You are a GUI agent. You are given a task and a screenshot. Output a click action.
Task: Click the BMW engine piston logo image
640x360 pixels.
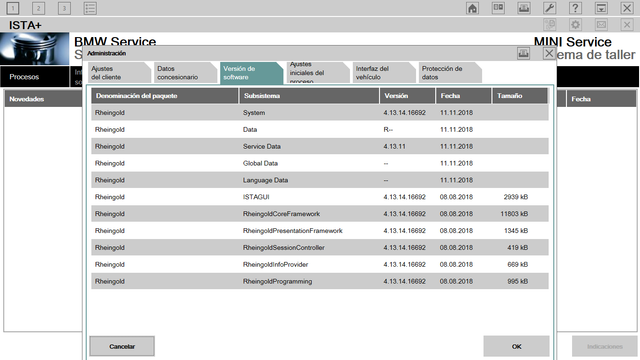coord(35,49)
